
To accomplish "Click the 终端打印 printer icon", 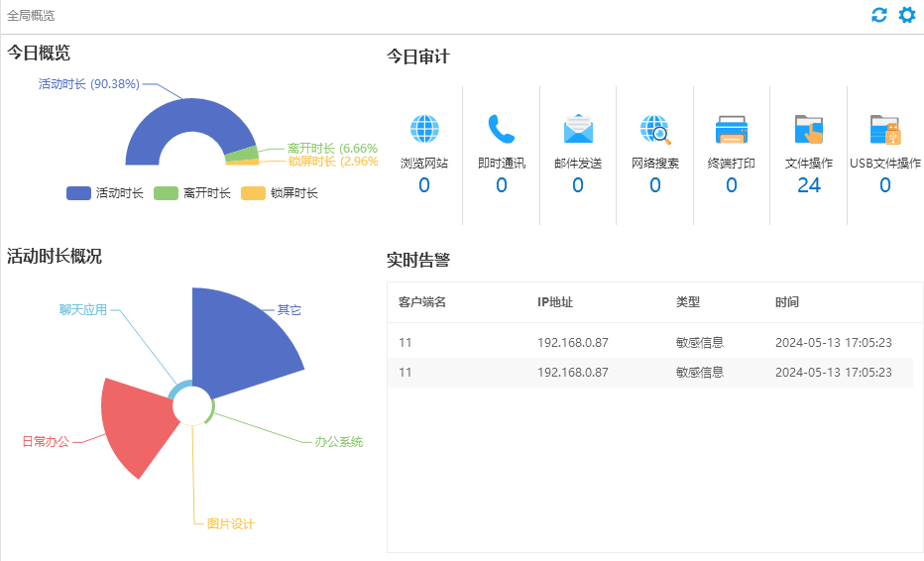I will [x=732, y=129].
